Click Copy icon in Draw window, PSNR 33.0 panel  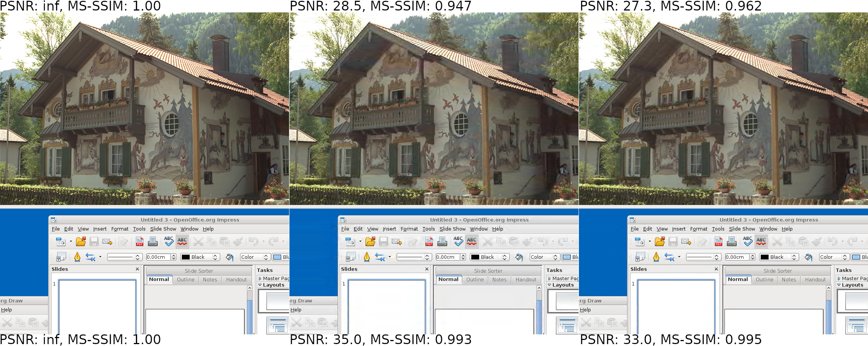point(599,322)
